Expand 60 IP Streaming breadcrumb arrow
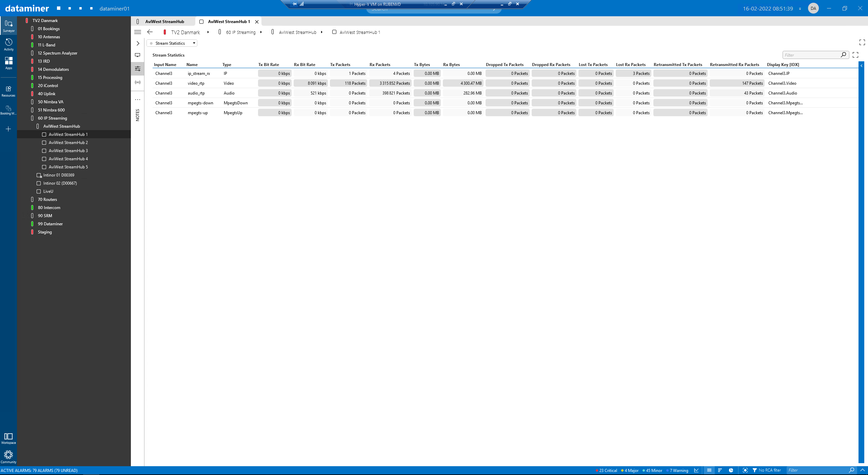 click(261, 32)
